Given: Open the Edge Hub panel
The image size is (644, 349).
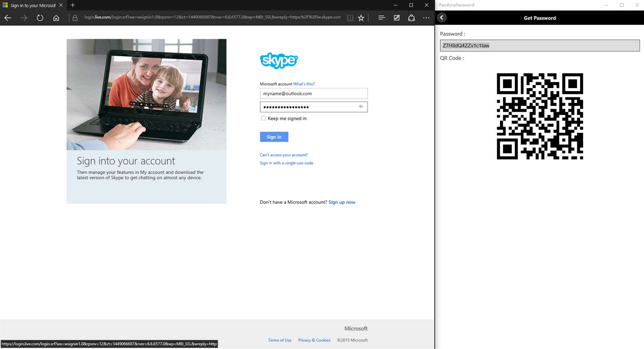Looking at the screenshot, I should [381, 18].
